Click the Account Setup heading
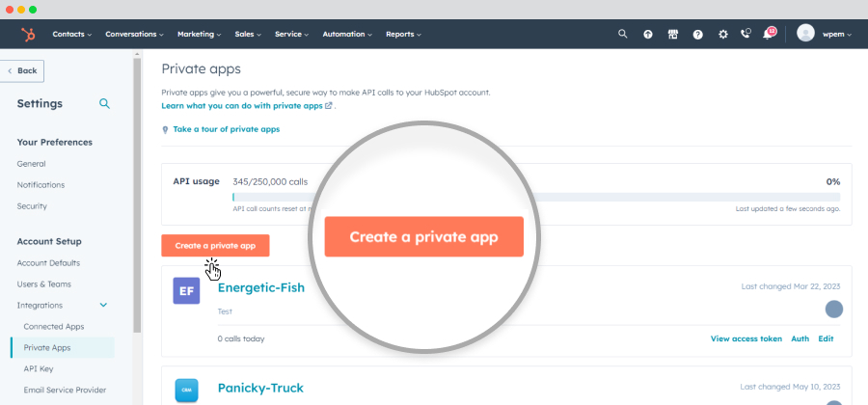The width and height of the screenshot is (868, 405). pos(49,241)
